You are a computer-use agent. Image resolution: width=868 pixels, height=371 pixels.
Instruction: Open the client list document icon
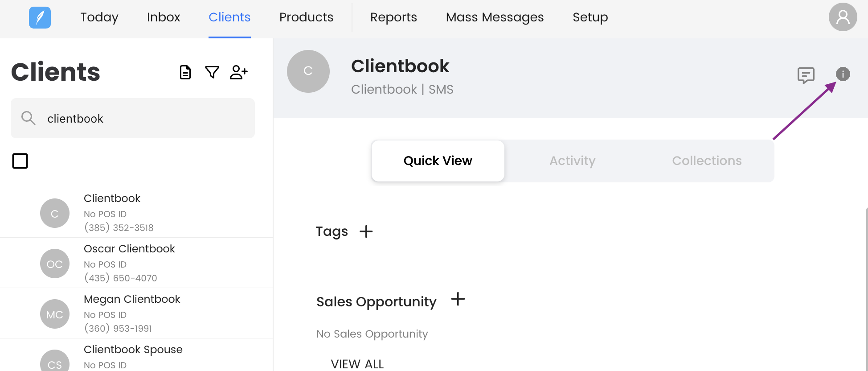point(185,72)
